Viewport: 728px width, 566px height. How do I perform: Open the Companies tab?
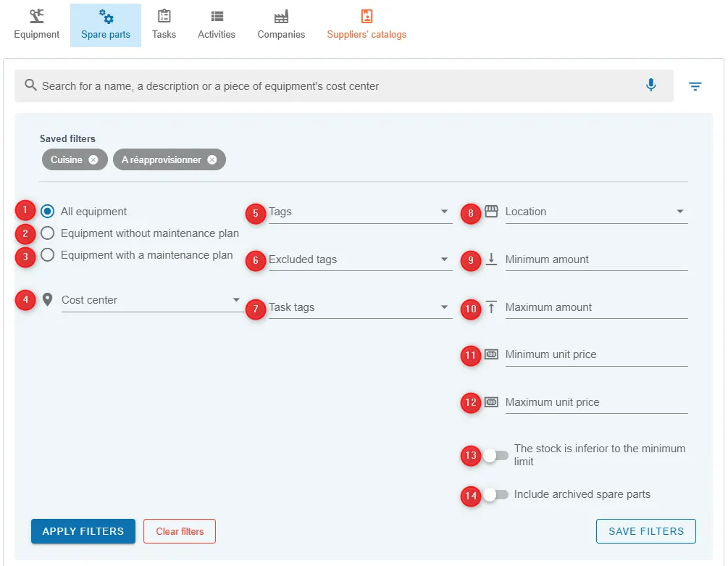pos(281,25)
